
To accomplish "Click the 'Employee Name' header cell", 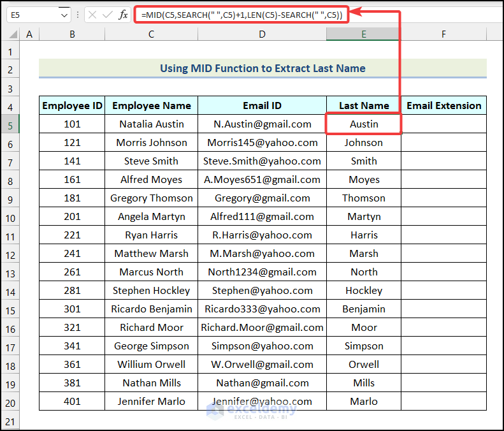I will [x=151, y=105].
